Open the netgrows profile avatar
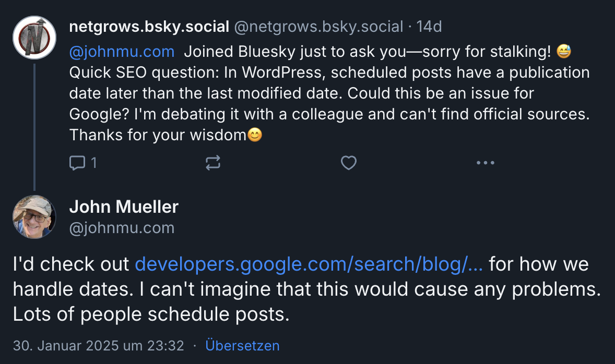 [x=34, y=37]
